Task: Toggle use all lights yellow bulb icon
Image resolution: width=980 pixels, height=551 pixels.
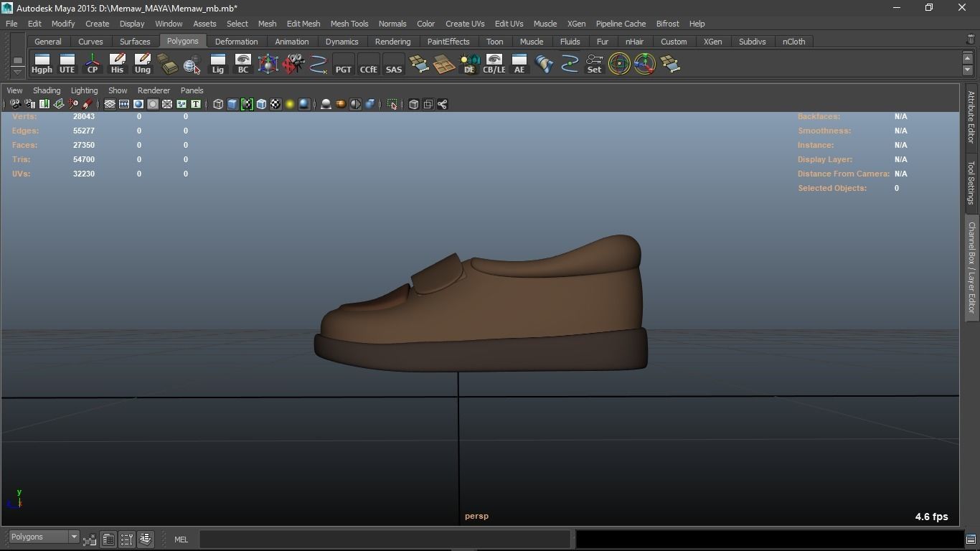Action: (x=290, y=105)
